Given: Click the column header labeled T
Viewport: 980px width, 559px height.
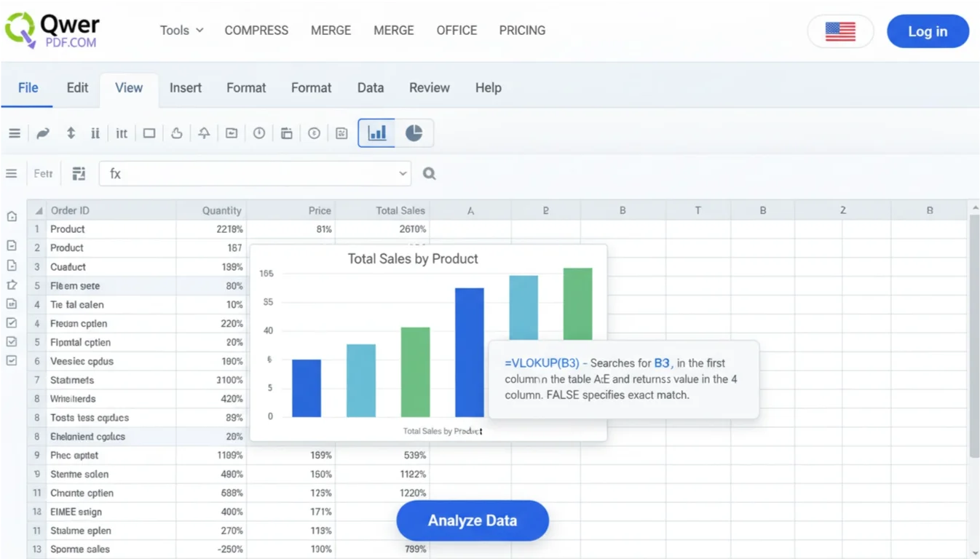Looking at the screenshot, I should tap(698, 210).
